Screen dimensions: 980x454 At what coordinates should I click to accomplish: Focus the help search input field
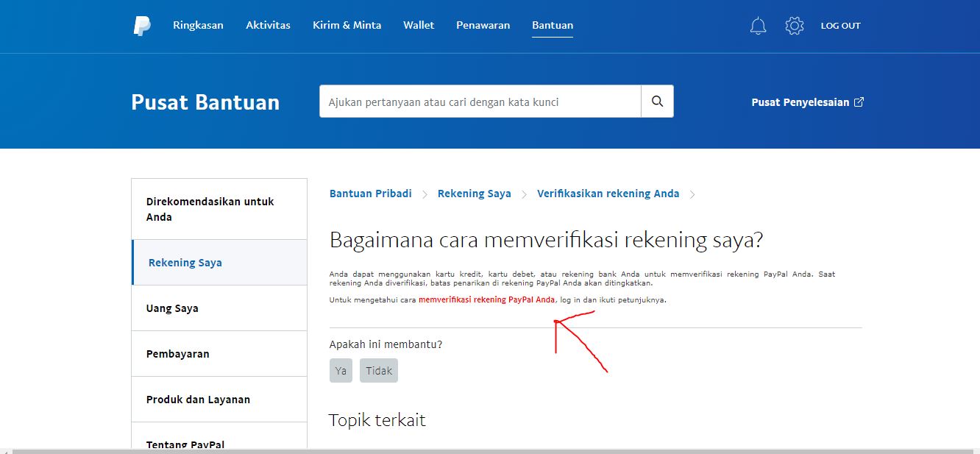pos(480,102)
